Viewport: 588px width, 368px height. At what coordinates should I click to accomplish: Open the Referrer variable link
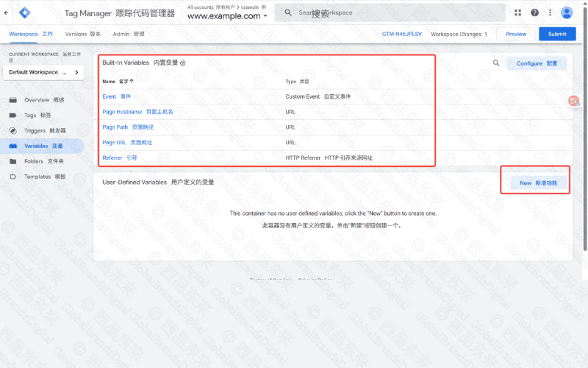pyautogui.click(x=120, y=158)
